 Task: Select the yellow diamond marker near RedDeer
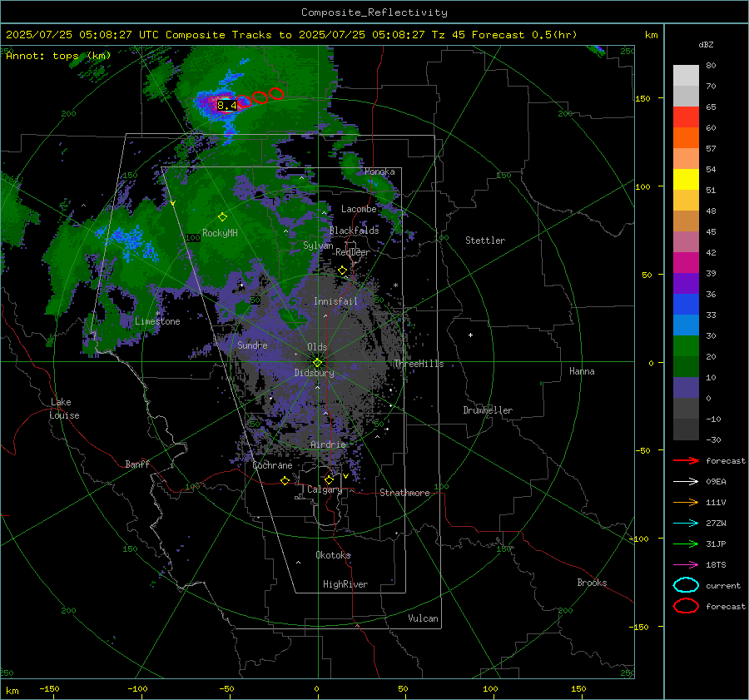point(342,271)
